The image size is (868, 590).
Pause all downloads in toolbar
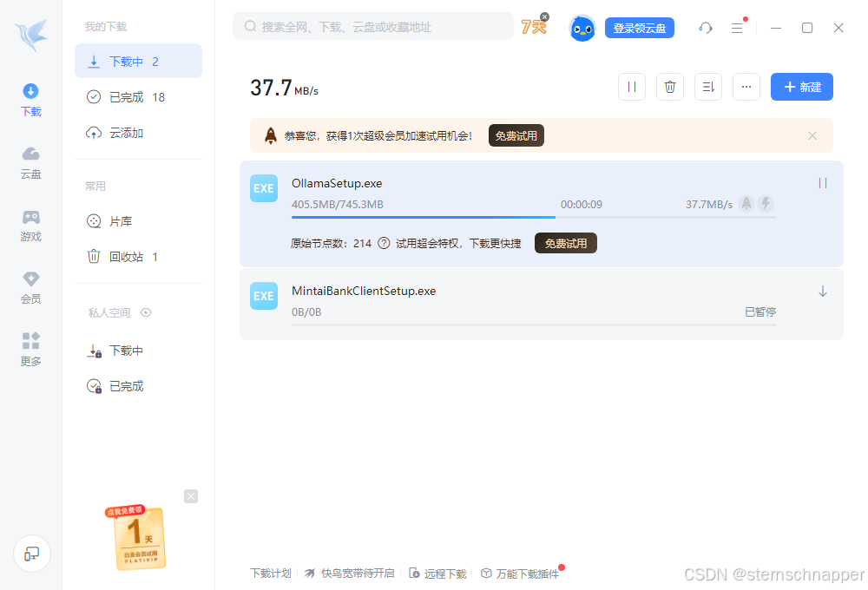[632, 87]
